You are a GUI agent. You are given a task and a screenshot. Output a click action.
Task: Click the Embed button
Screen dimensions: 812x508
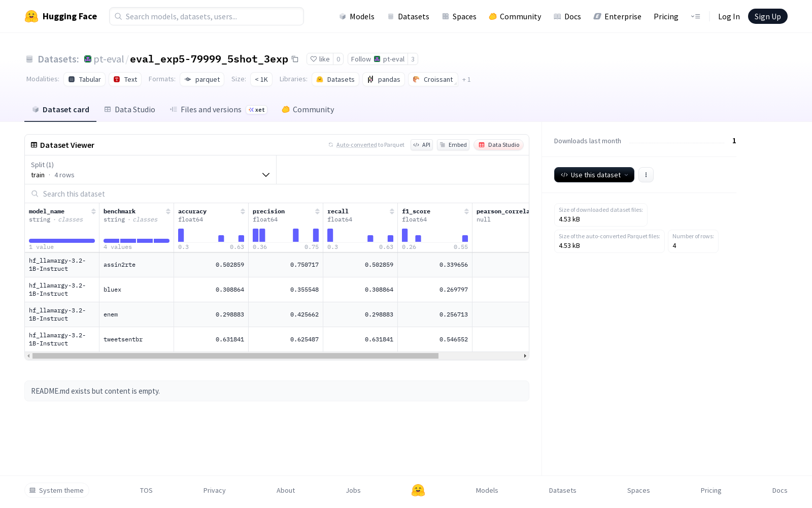[x=453, y=145]
